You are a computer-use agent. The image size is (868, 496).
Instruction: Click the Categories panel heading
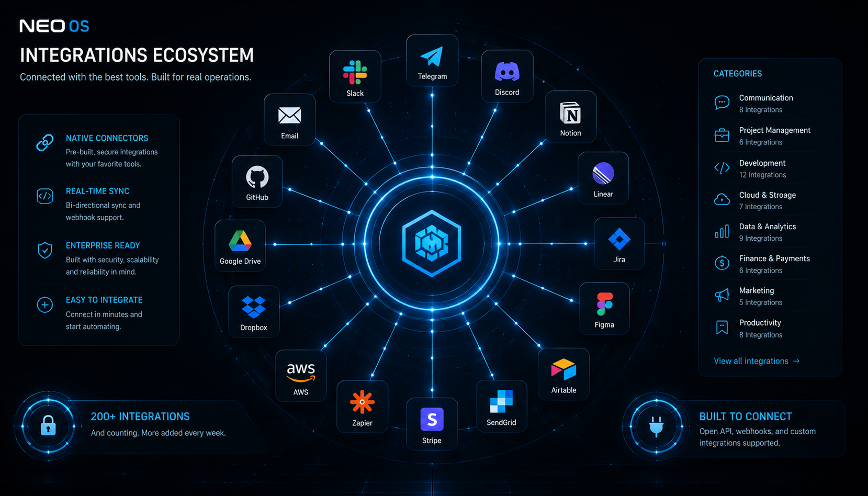pyautogui.click(x=738, y=74)
